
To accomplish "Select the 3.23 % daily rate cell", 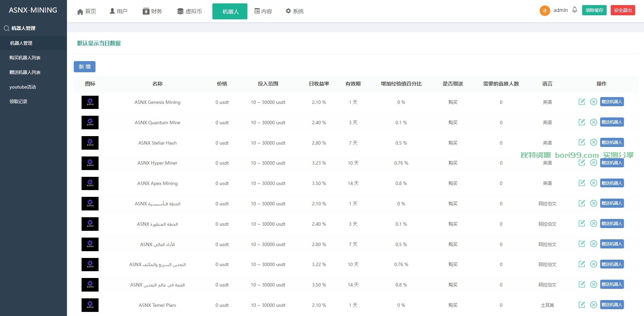I will coord(319,163).
